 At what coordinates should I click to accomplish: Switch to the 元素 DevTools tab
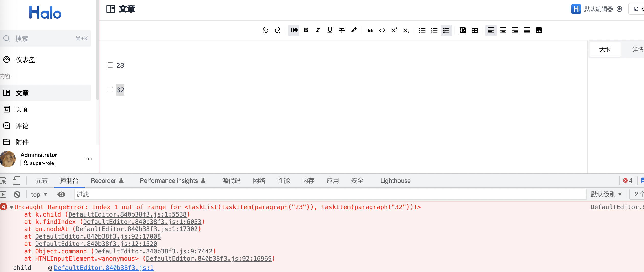coord(42,181)
